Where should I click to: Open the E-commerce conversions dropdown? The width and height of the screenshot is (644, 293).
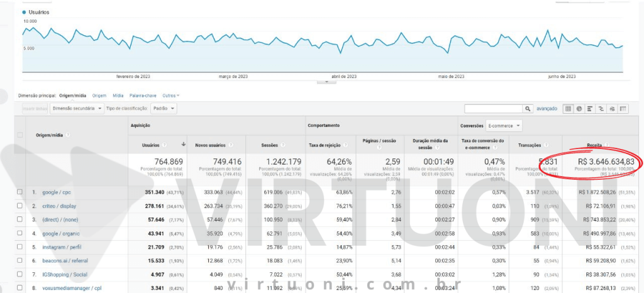[504, 126]
